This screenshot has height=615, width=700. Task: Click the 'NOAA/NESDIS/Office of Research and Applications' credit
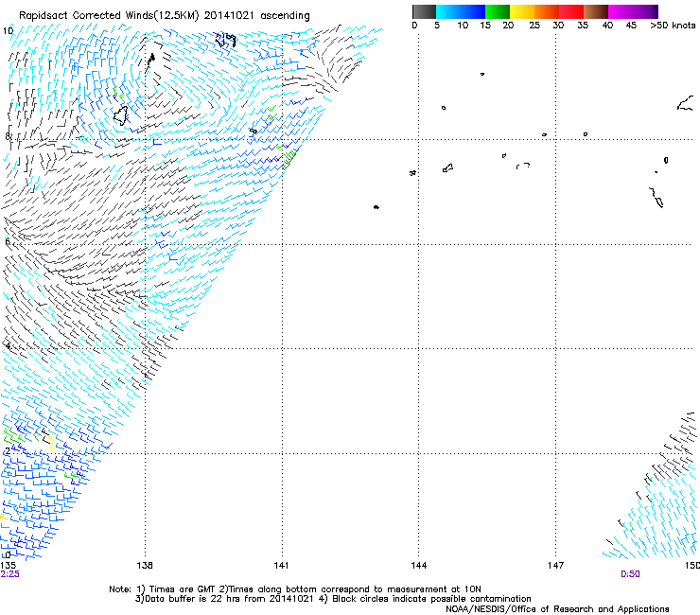(x=557, y=609)
